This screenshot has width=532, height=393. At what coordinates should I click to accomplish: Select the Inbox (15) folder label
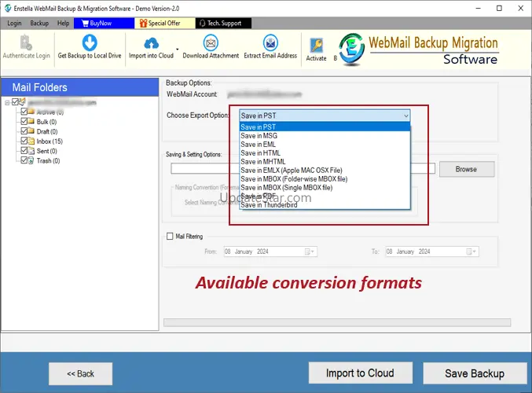[50, 141]
